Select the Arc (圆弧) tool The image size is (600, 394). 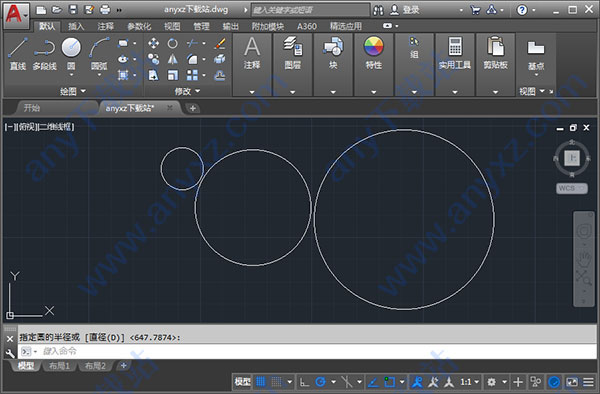99,54
